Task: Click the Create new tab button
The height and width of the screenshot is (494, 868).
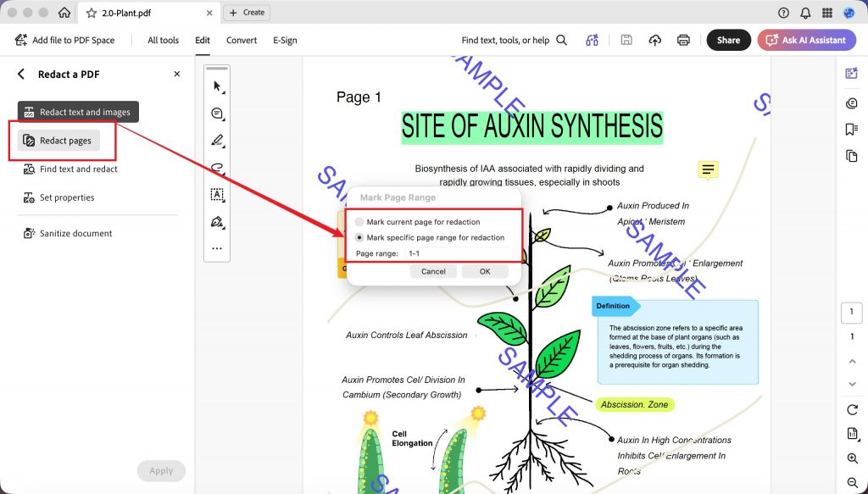Action: click(247, 12)
